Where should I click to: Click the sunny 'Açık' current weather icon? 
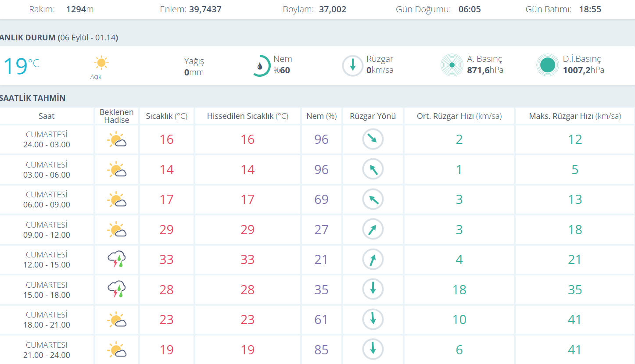click(x=101, y=63)
